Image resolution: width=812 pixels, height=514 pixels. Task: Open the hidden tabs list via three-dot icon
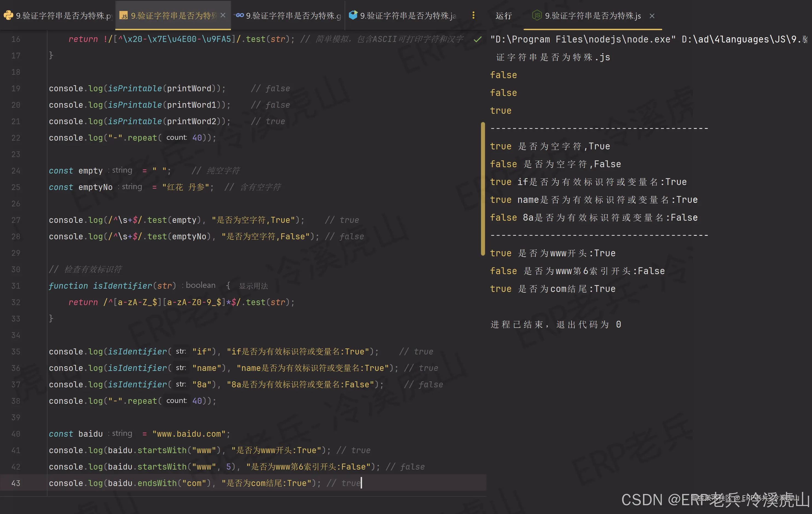[x=474, y=15]
